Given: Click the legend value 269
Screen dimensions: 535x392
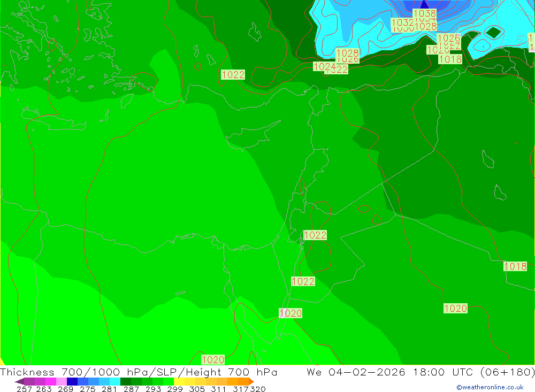Looking at the screenshot, I should click(65, 389).
